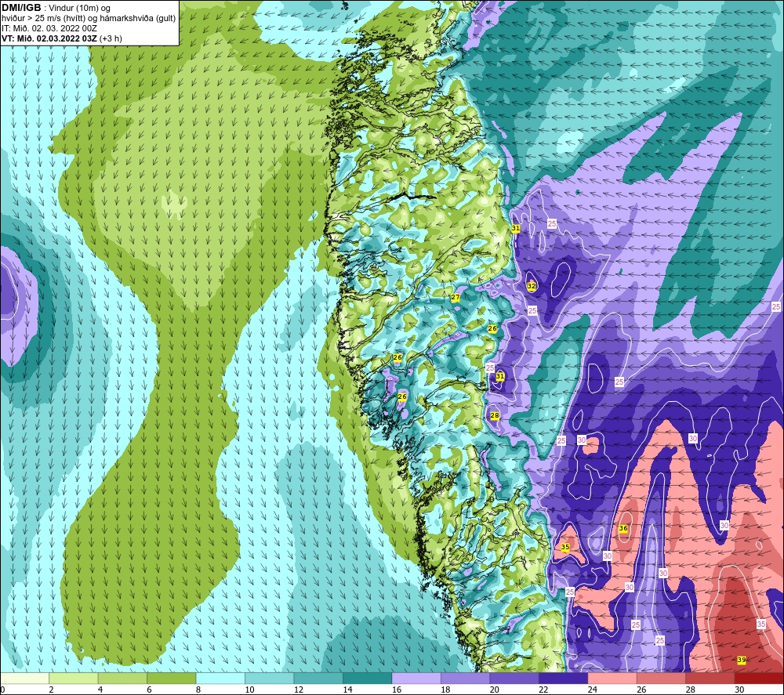Select the 22–24 m/s dark indigo legend swatch

pyautogui.click(x=564, y=679)
